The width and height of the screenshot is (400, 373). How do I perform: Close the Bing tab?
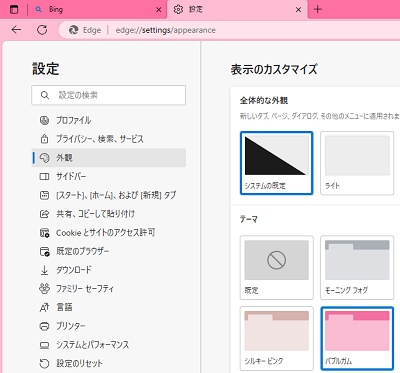pos(159,10)
